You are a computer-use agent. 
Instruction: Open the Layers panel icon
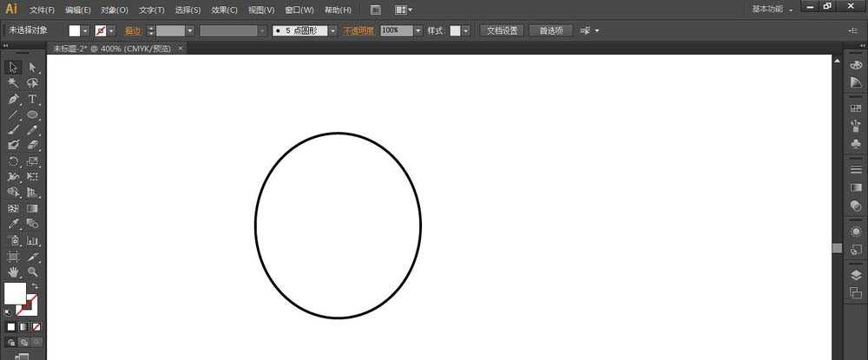coord(855,275)
